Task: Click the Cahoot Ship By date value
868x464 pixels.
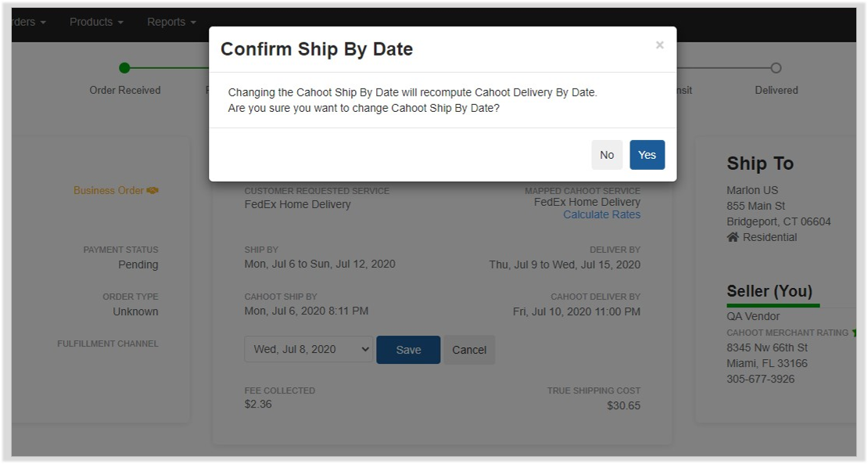Action: [x=306, y=311]
